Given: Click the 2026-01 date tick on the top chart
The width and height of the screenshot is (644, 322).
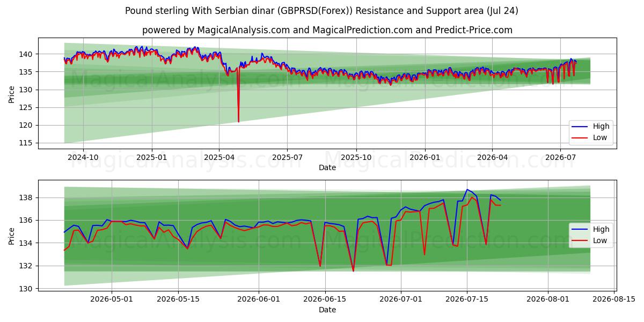Looking at the screenshot, I should 425,158.
